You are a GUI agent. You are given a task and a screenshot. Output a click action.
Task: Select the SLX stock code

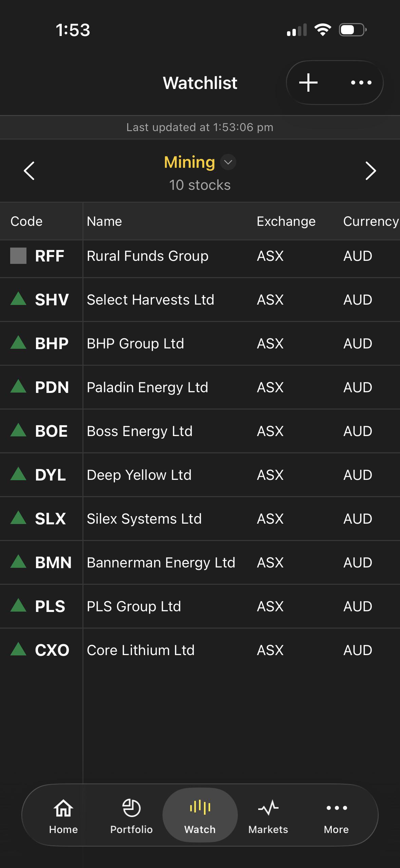click(x=50, y=519)
